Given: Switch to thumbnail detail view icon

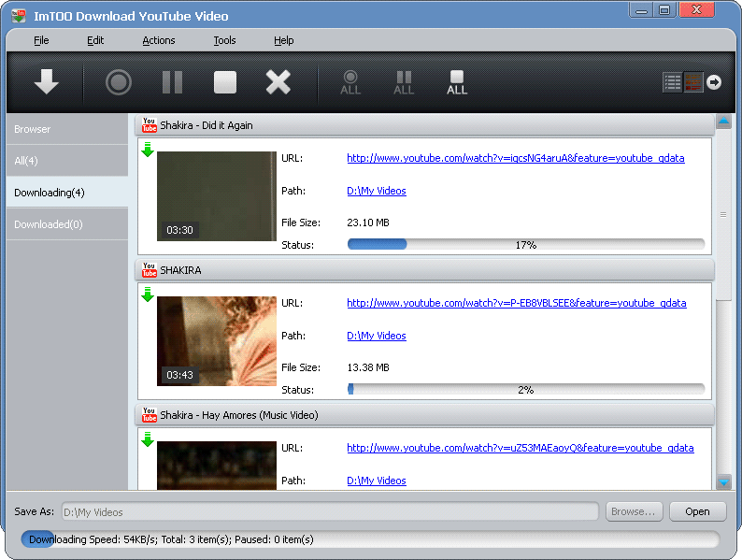Looking at the screenshot, I should [x=693, y=82].
